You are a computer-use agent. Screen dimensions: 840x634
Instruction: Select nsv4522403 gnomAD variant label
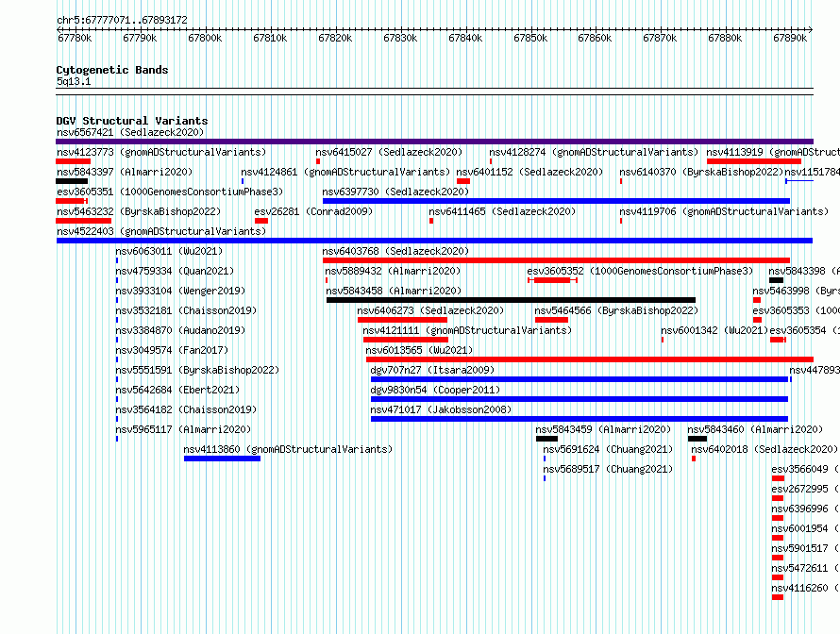[x=161, y=231]
